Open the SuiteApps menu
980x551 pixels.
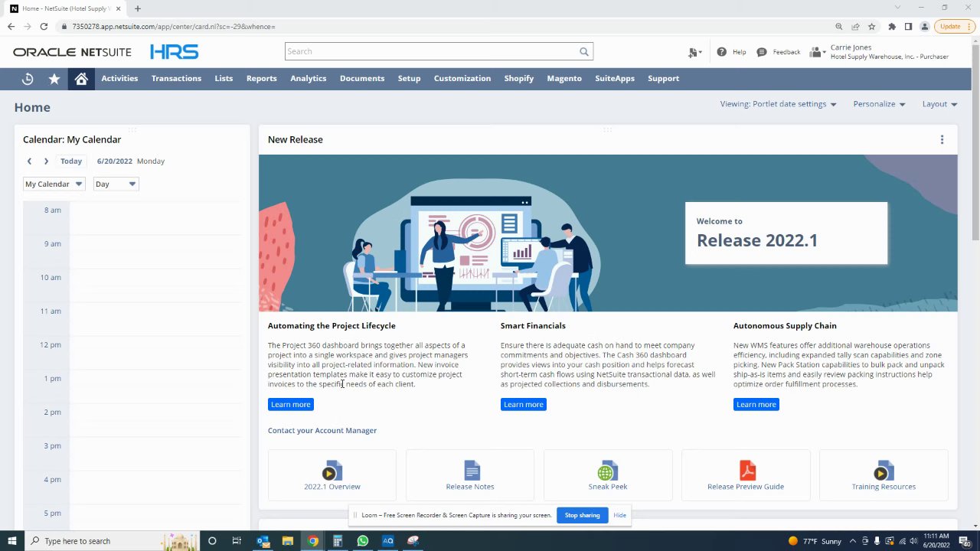(x=615, y=79)
